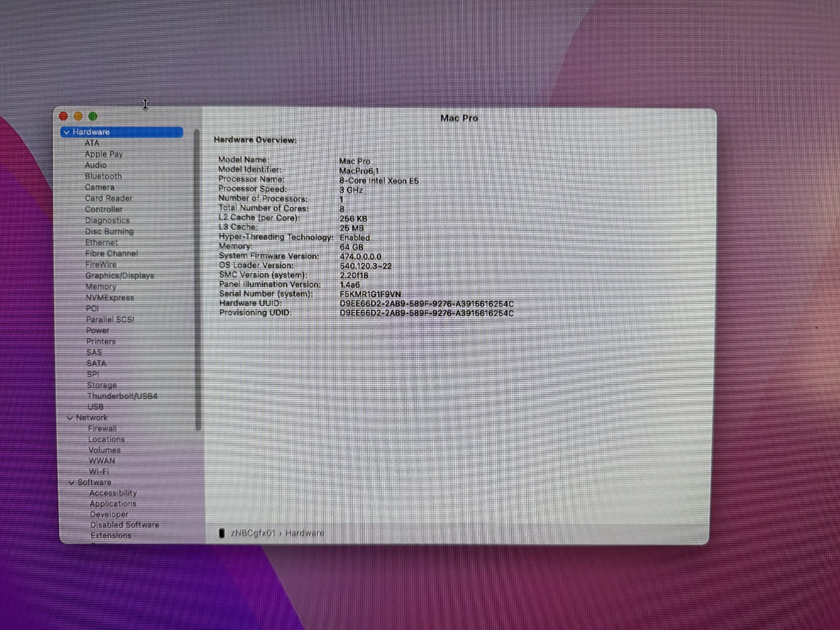The height and width of the screenshot is (630, 840).
Task: Open the Ethernet sidebar entry
Action: [x=102, y=243]
